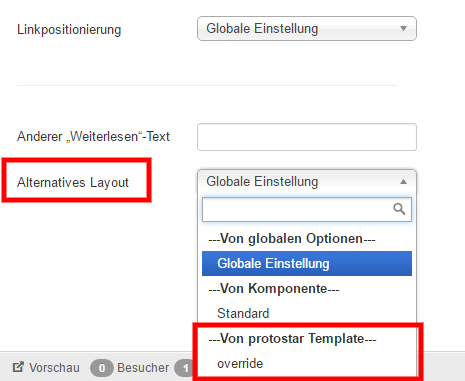Select the highlighted Globale Einstellung option
Viewport: 465px width, 381px height.
click(x=307, y=263)
